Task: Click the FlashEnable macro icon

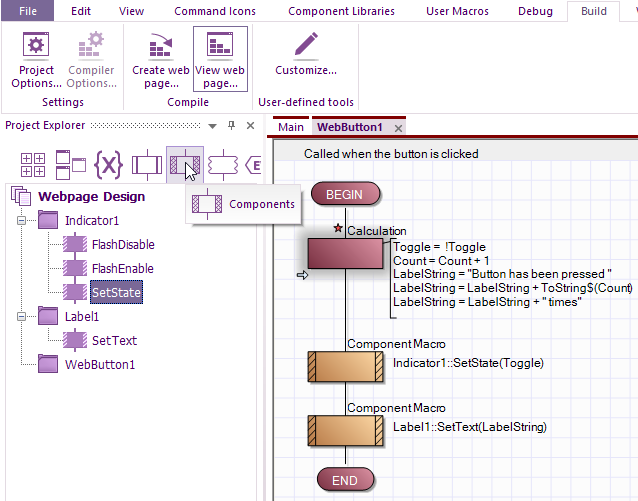Action: tap(75, 268)
